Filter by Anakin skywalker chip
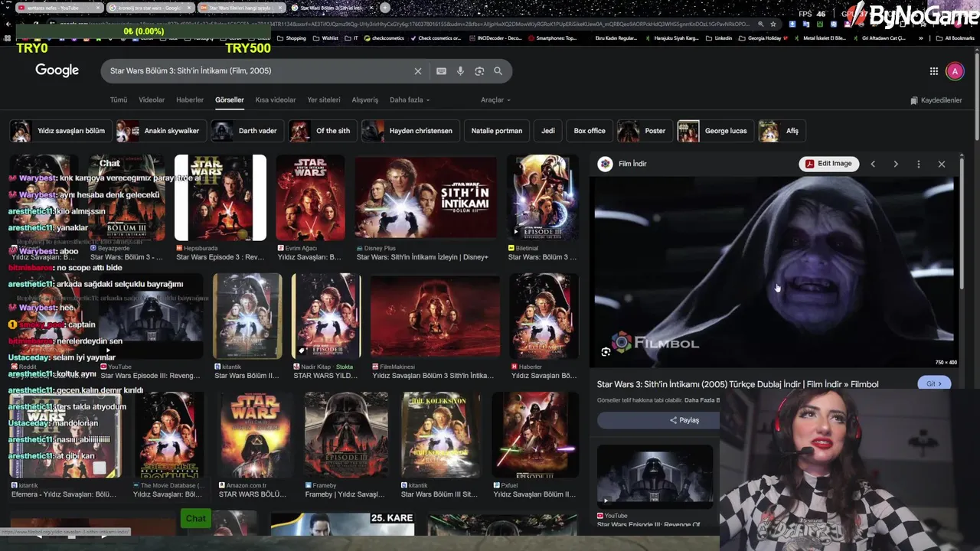 [161, 131]
